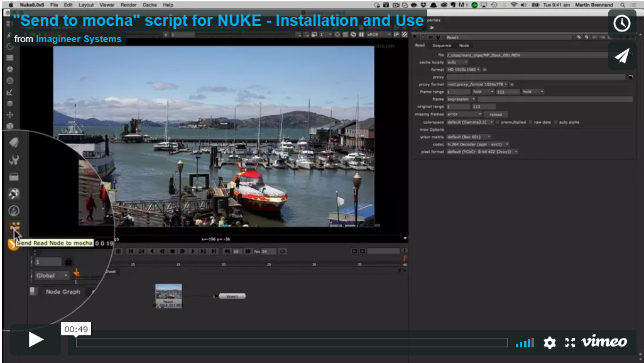Image resolution: width=644 pixels, height=363 pixels.
Task: Toggle the viewer loop mode button
Action: tap(283, 251)
